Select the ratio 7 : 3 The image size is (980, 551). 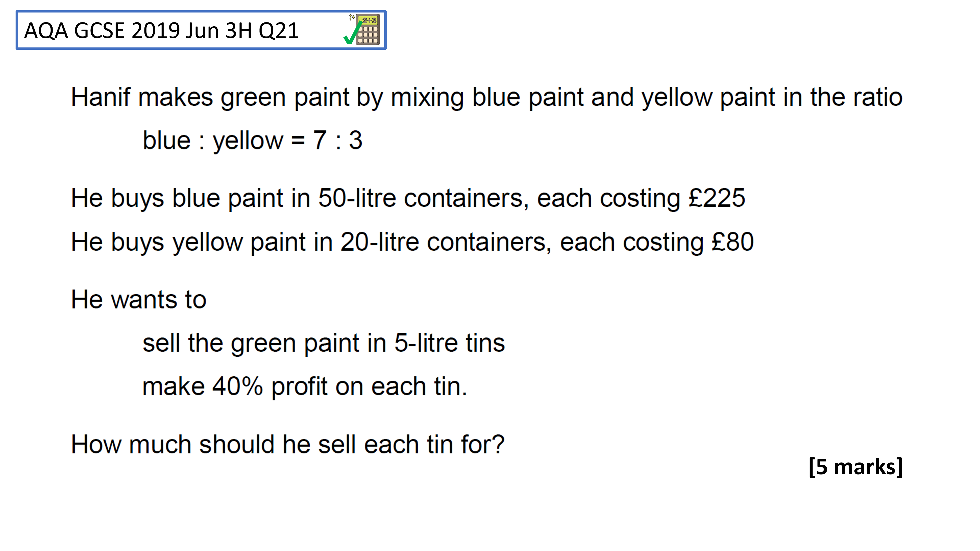[x=337, y=140]
